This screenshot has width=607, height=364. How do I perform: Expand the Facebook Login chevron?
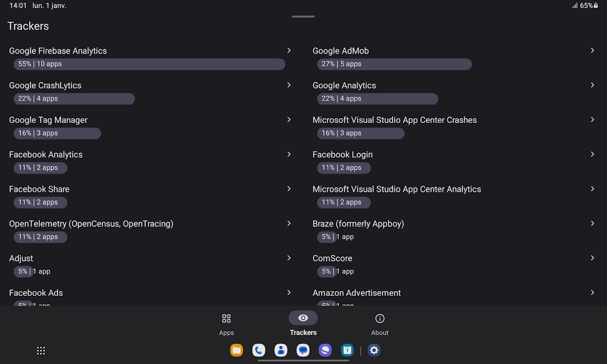click(x=592, y=154)
